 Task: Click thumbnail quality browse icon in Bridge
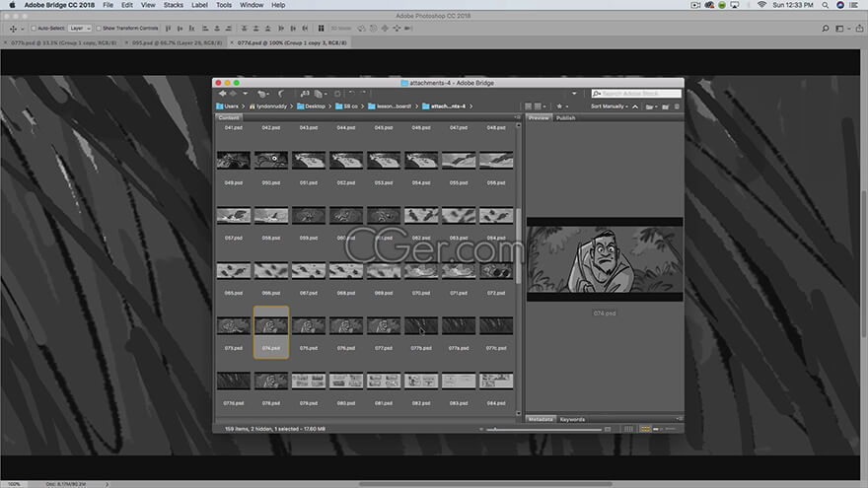pos(528,106)
